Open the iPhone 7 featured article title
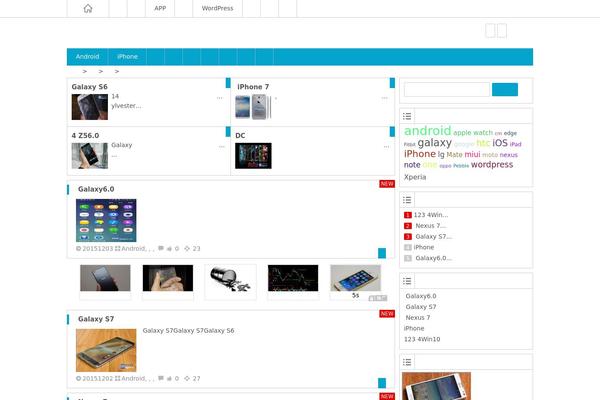The height and width of the screenshot is (400, 600). point(253,87)
